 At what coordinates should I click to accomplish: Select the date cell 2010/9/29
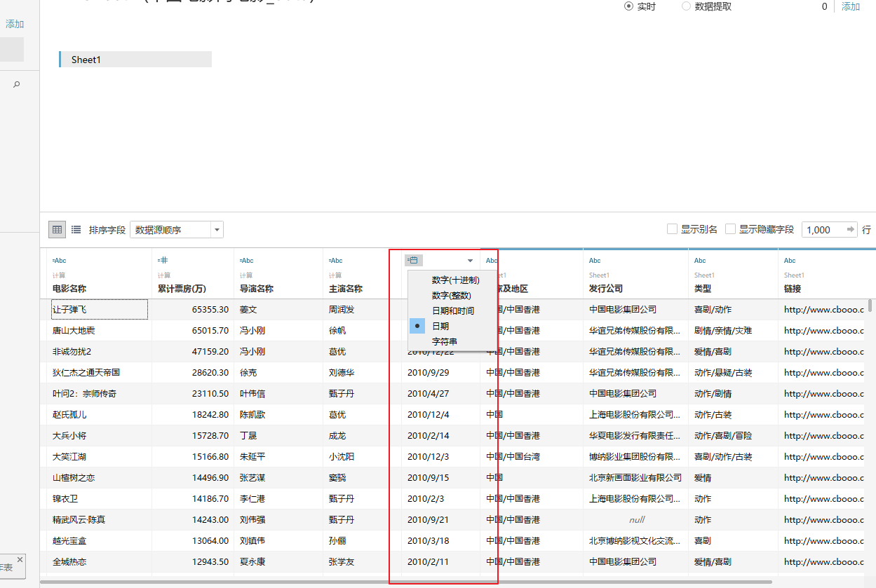(440, 372)
